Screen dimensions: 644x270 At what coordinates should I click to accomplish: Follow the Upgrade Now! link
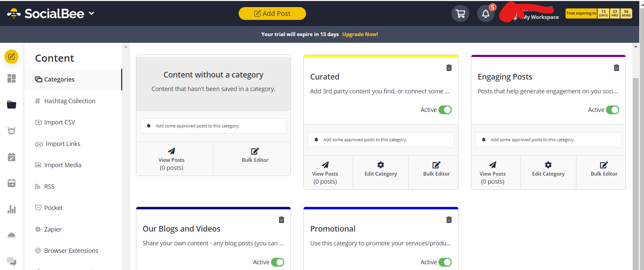point(360,34)
